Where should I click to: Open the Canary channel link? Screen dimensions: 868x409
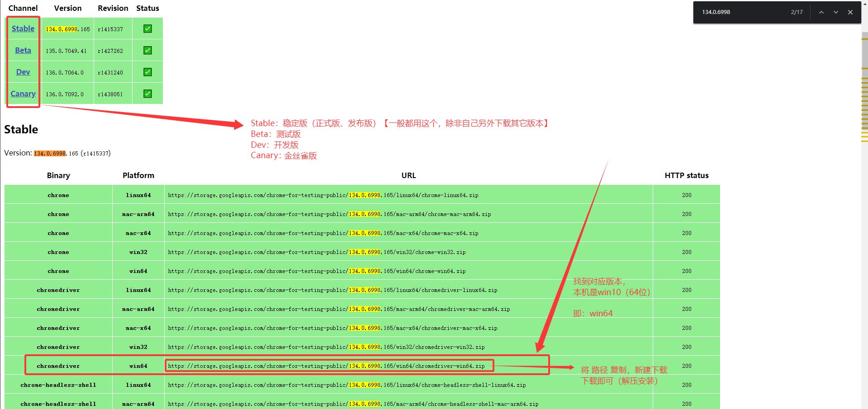23,94
